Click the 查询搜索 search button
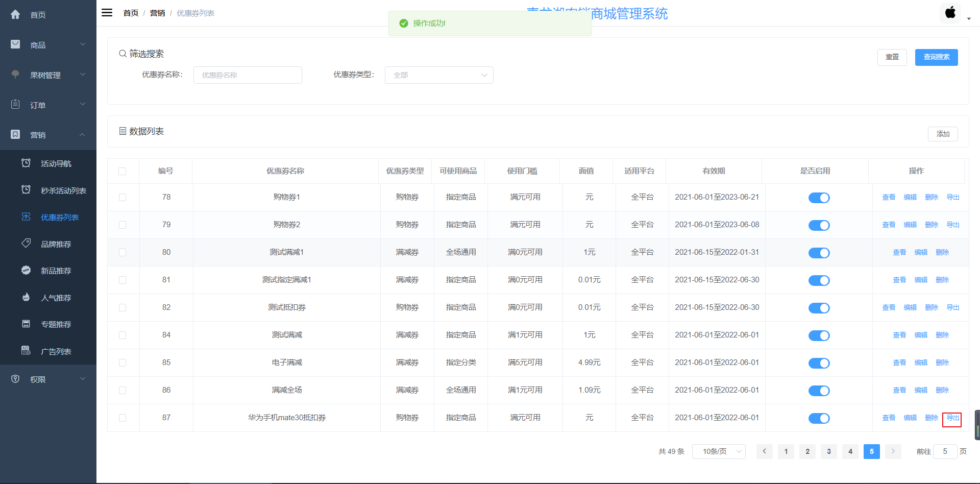This screenshot has height=484, width=980. coord(936,57)
